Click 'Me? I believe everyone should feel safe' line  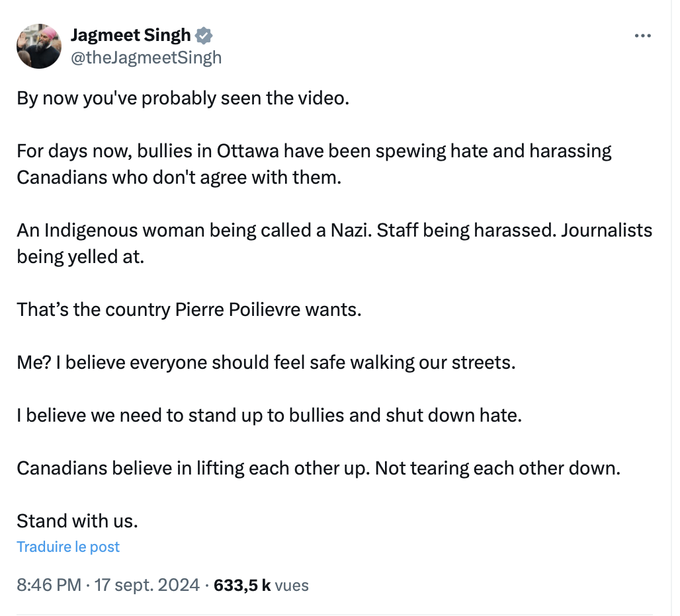tap(267, 363)
